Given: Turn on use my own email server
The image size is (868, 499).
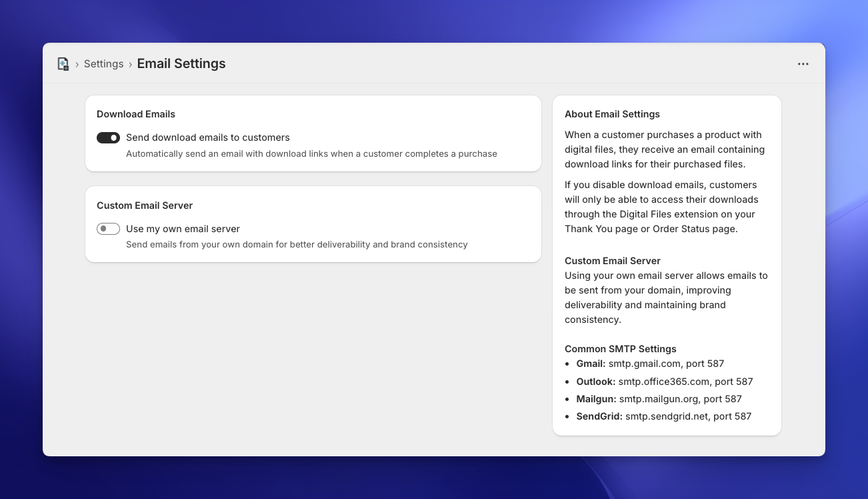Looking at the screenshot, I should (x=108, y=228).
